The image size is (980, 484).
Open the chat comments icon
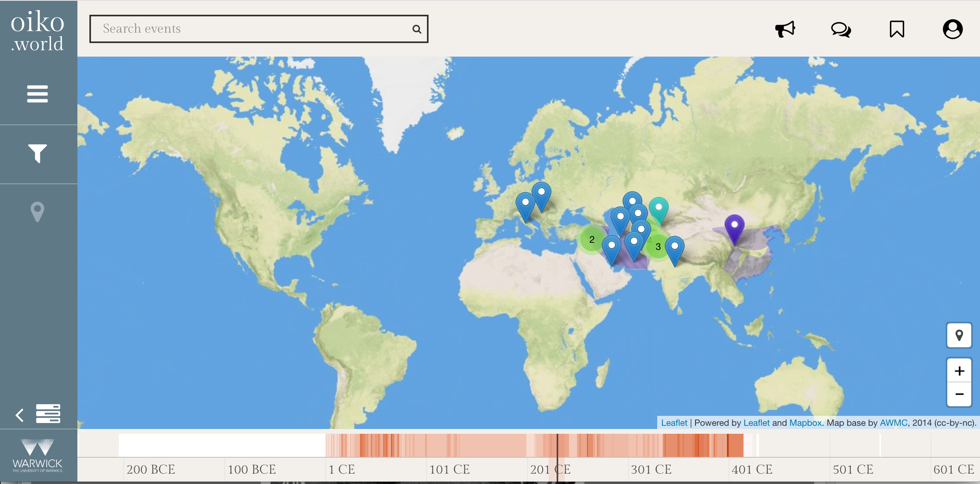click(x=841, y=29)
